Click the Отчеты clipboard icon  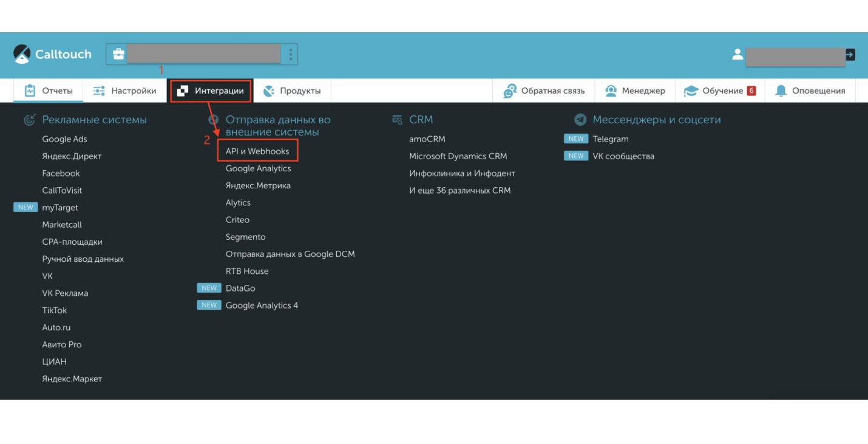[x=30, y=91]
